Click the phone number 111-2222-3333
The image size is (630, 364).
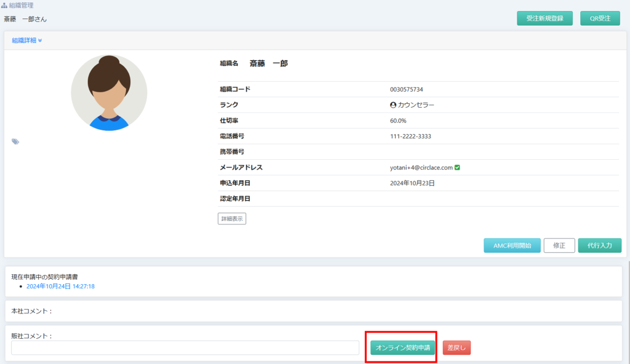(x=410, y=136)
